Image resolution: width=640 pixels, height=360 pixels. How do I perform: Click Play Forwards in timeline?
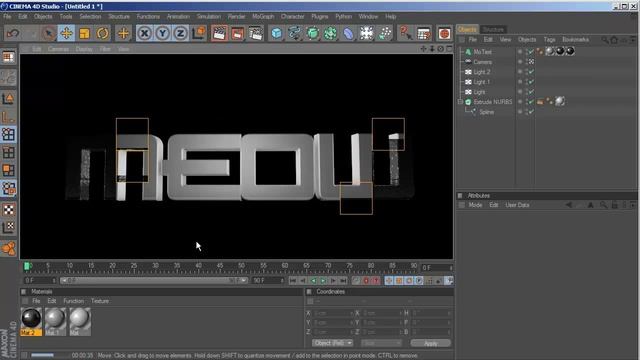click(x=323, y=280)
